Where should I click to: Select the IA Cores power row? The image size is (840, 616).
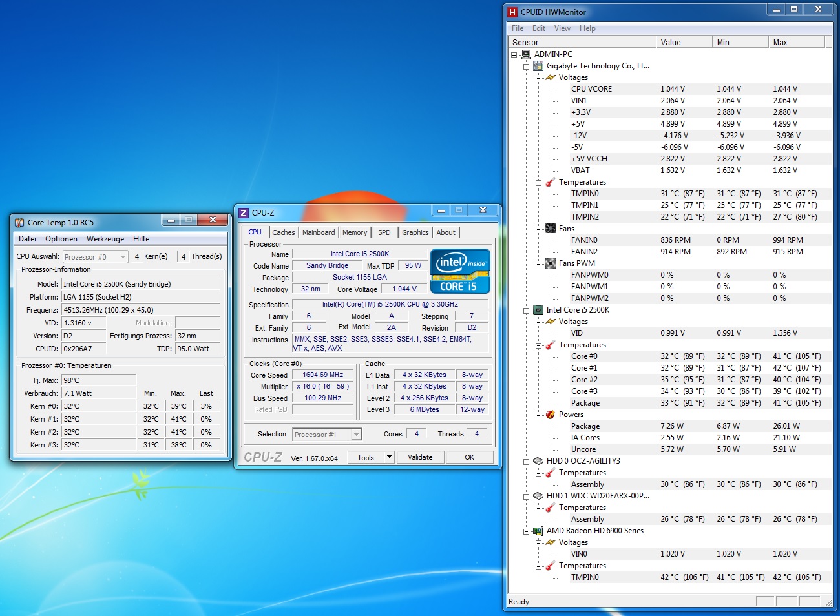670,438
